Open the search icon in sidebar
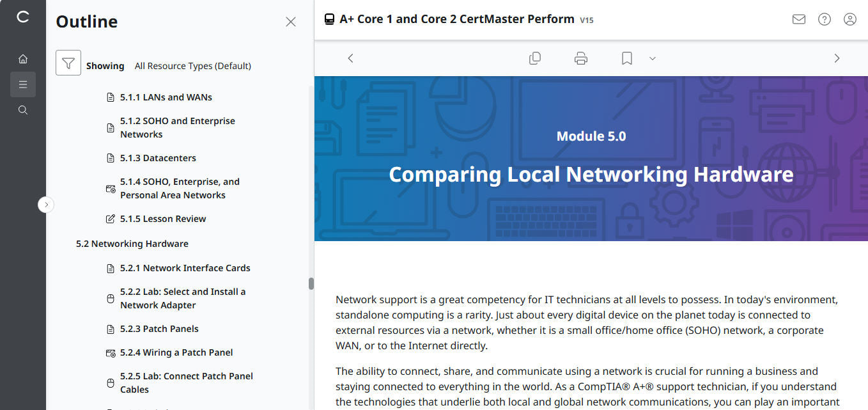The image size is (868, 410). tap(23, 109)
